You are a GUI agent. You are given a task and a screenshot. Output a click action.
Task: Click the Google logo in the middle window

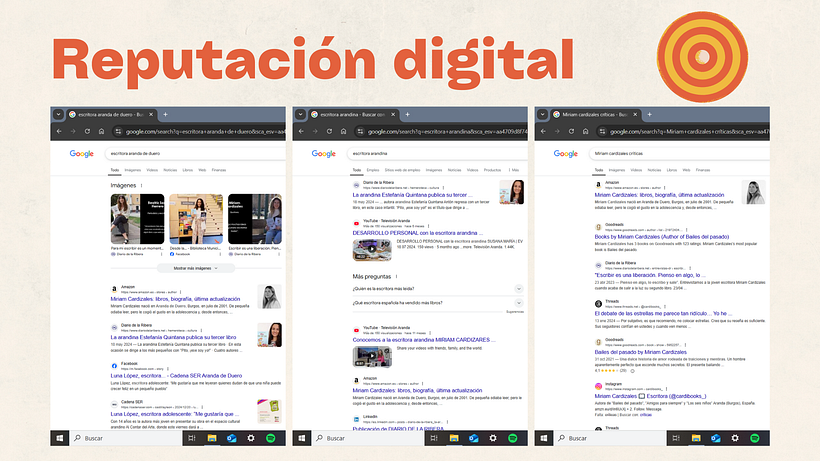(x=323, y=154)
